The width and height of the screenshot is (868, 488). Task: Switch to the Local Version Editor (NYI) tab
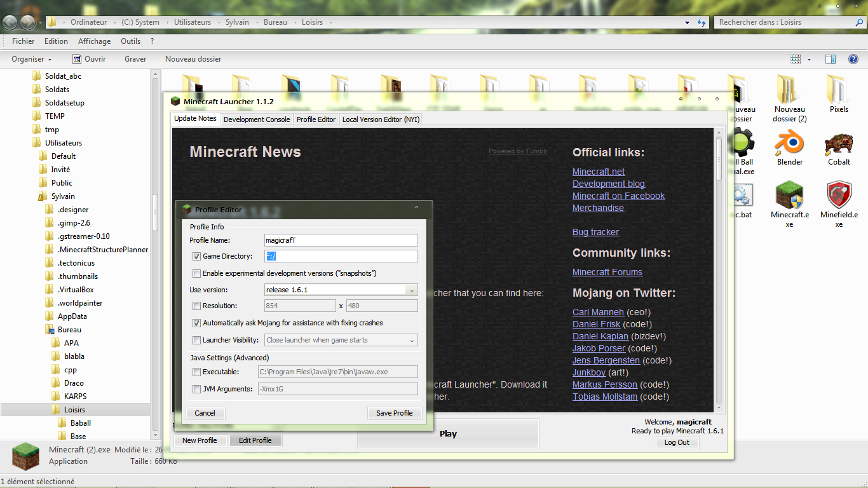click(x=381, y=119)
